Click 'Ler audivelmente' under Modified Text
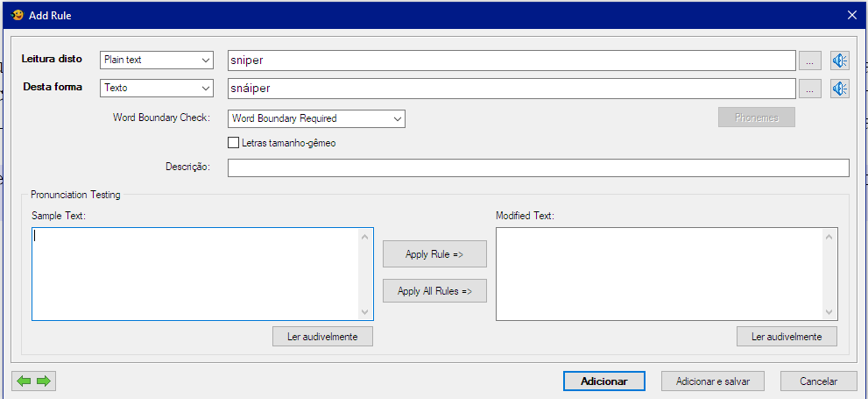Screen dimensions: 868x399 pyautogui.click(x=787, y=337)
